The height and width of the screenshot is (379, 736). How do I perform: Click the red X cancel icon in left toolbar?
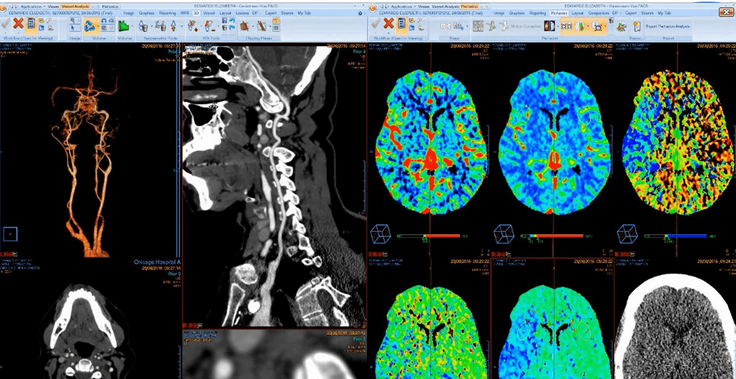(18, 23)
